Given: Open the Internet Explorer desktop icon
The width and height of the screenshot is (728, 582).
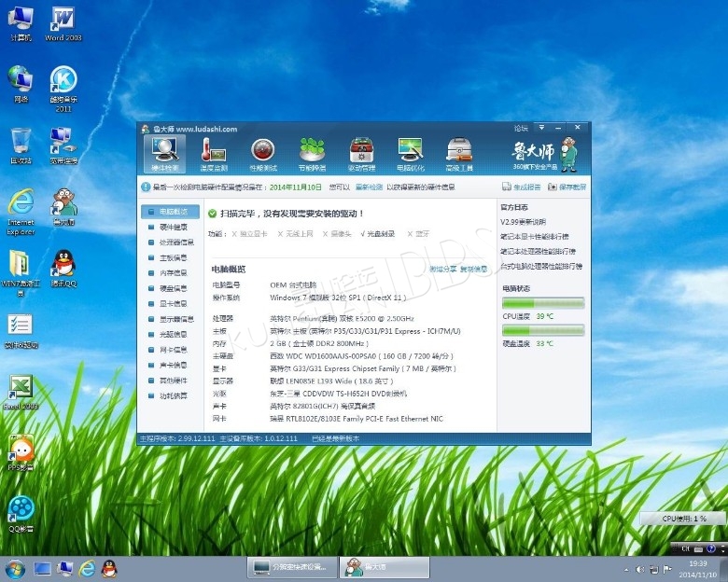Looking at the screenshot, I should click(x=21, y=212).
